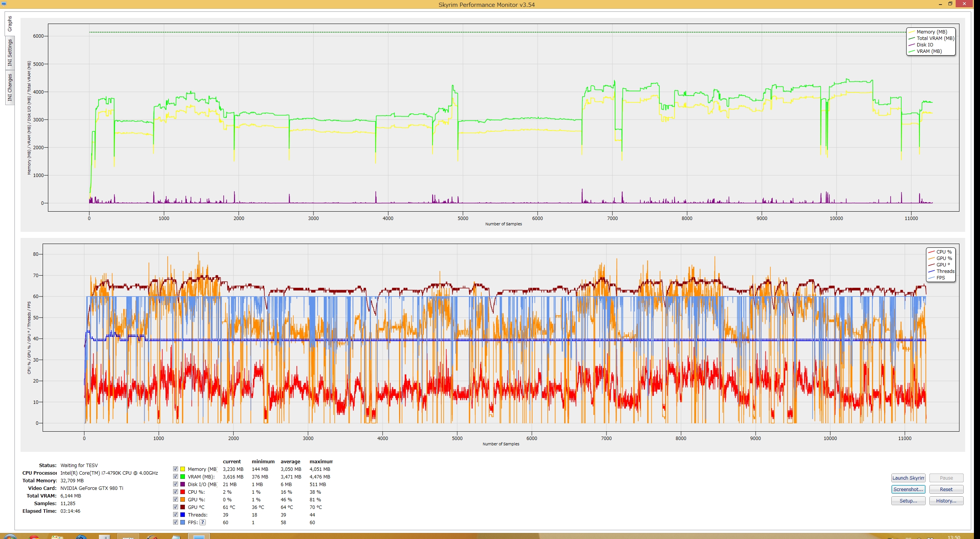
Task: Click 'Total VRAM (MB)' in top graph legend
Action: pyautogui.click(x=935, y=38)
